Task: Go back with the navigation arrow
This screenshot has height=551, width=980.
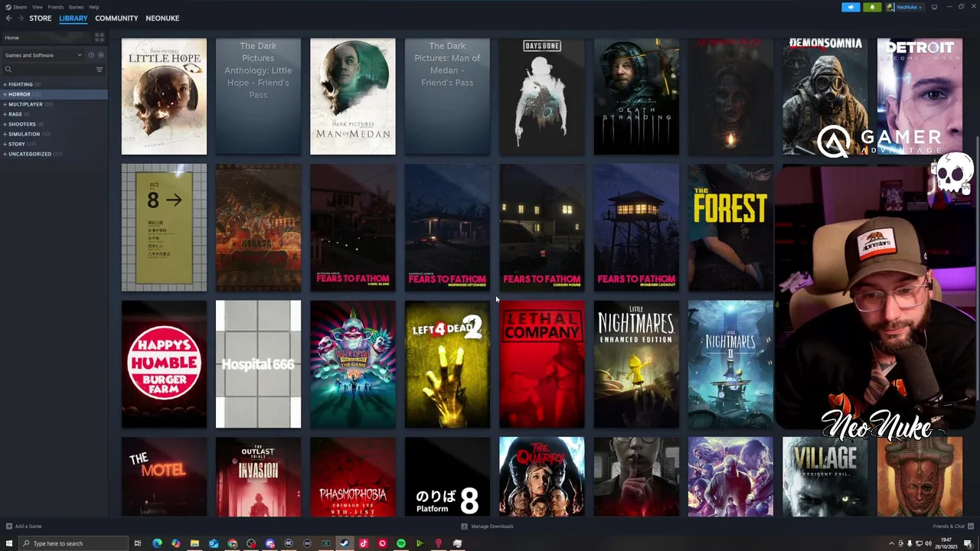Action: pos(8,18)
